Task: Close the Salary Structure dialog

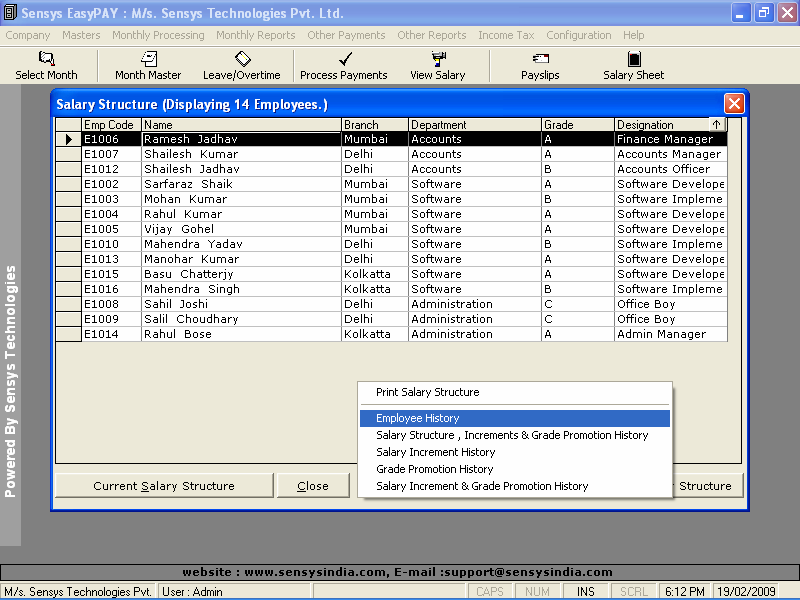Action: point(734,104)
